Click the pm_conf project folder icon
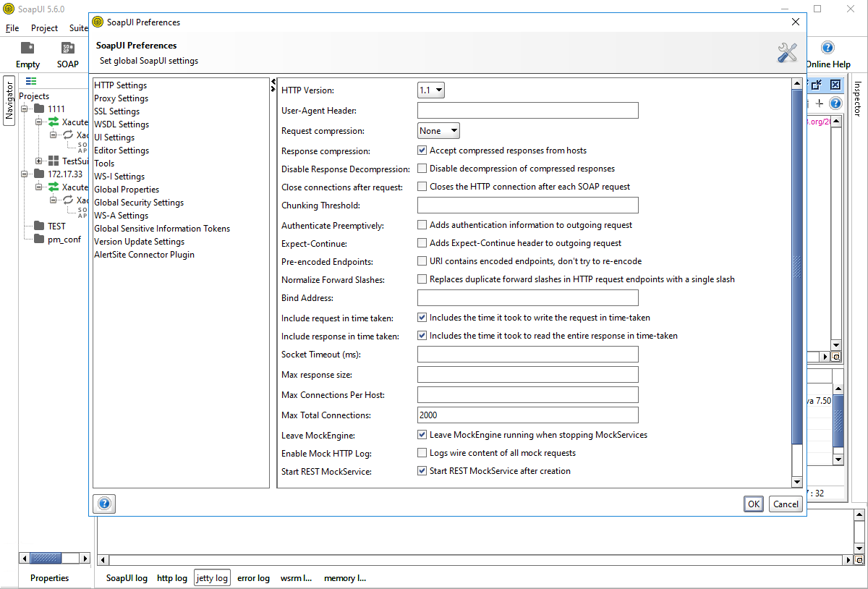 click(x=39, y=239)
